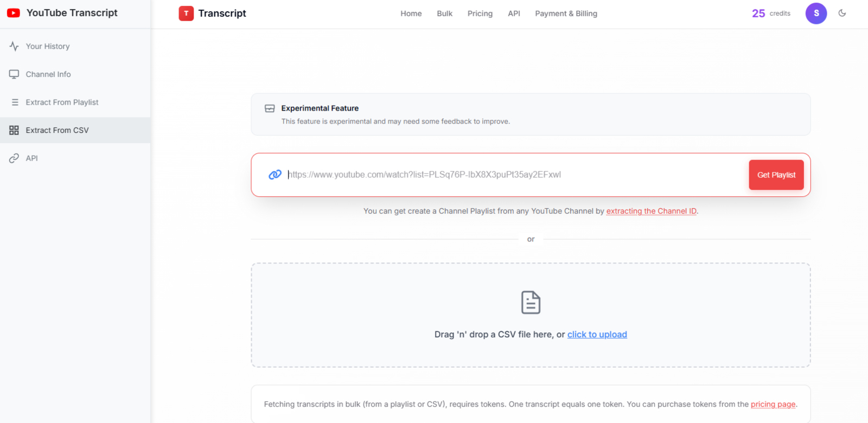Click the click to upload link
The height and width of the screenshot is (423, 868).
tap(597, 334)
